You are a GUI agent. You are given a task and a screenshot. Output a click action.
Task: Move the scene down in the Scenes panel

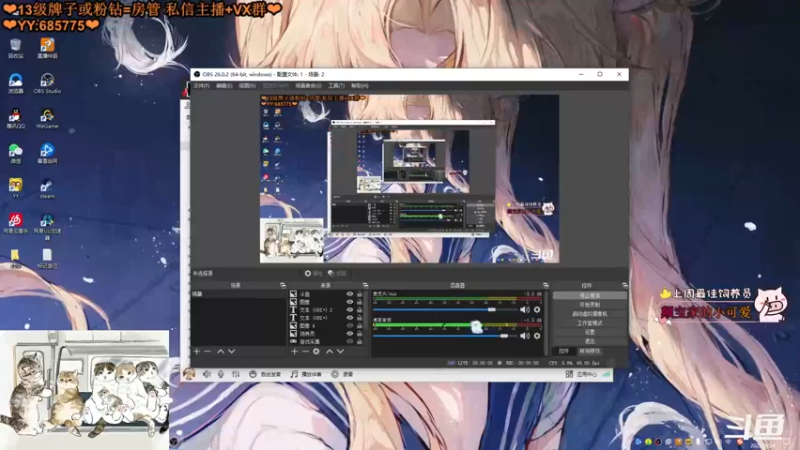pos(232,352)
